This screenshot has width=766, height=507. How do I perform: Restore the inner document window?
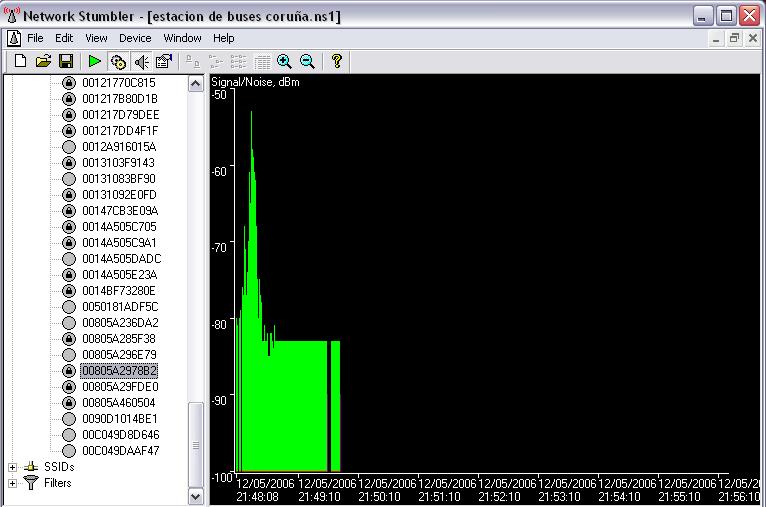click(734, 39)
